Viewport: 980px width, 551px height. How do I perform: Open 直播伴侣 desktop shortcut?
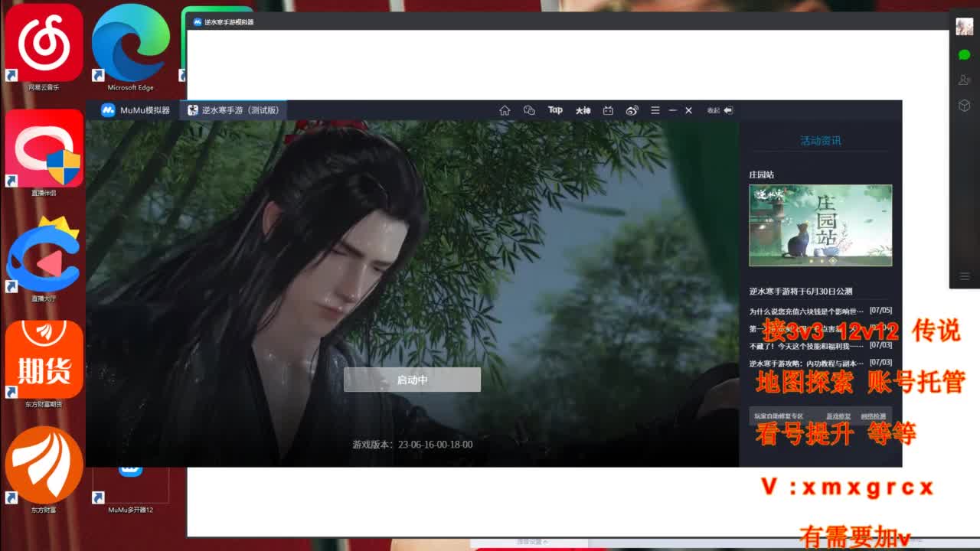coord(44,153)
